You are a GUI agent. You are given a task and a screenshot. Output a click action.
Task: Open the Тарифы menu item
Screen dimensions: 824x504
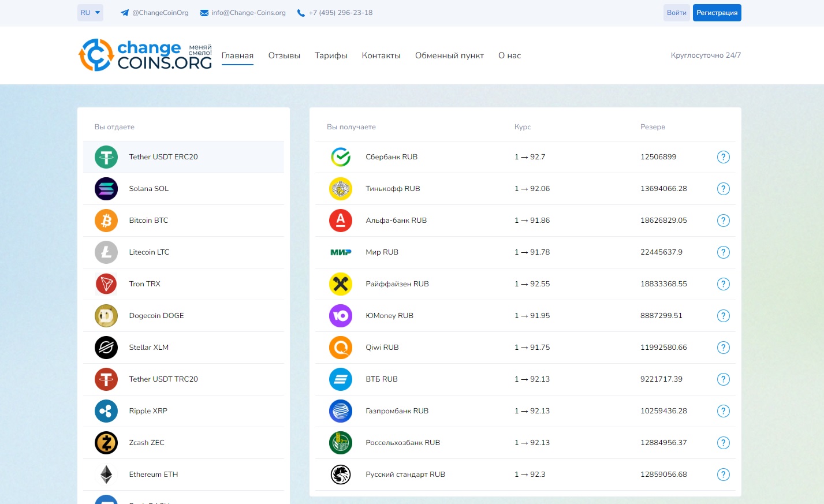(x=331, y=55)
